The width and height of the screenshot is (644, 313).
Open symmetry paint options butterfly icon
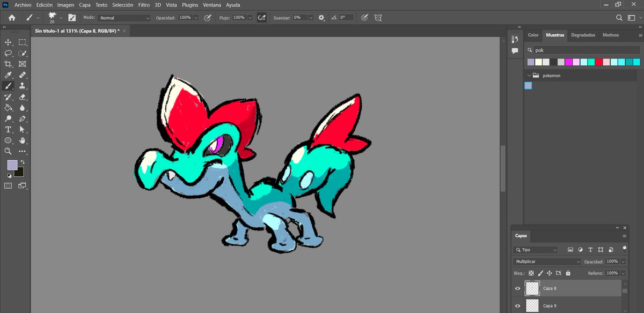(x=378, y=18)
